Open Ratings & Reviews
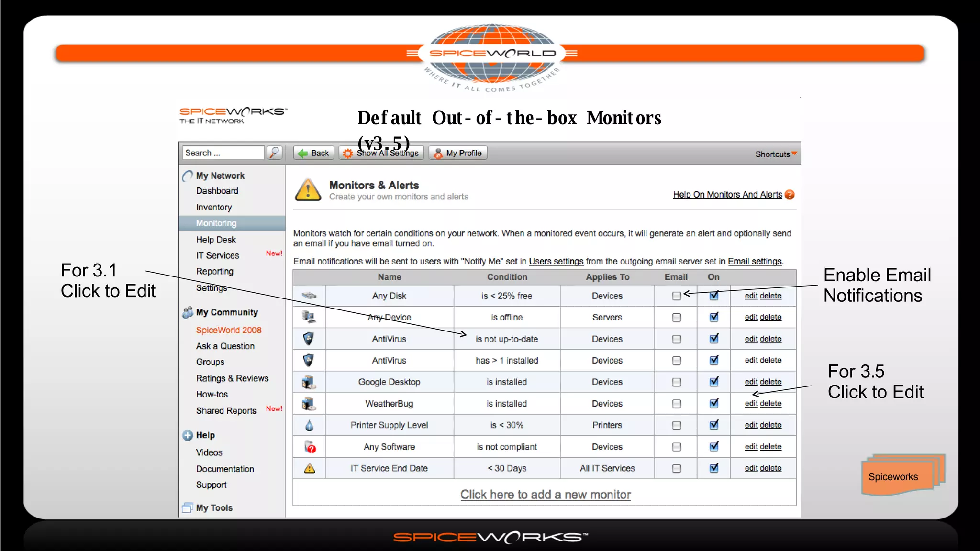The height and width of the screenshot is (551, 980). (232, 378)
